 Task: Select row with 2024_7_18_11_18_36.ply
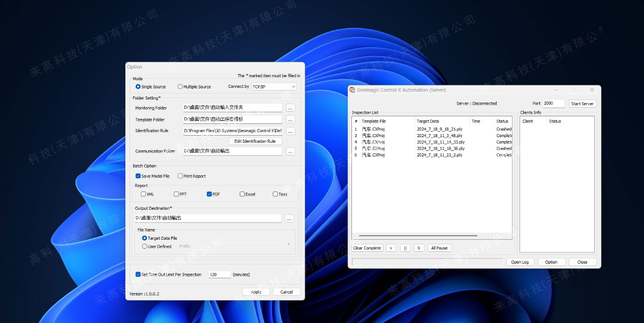coord(432,149)
